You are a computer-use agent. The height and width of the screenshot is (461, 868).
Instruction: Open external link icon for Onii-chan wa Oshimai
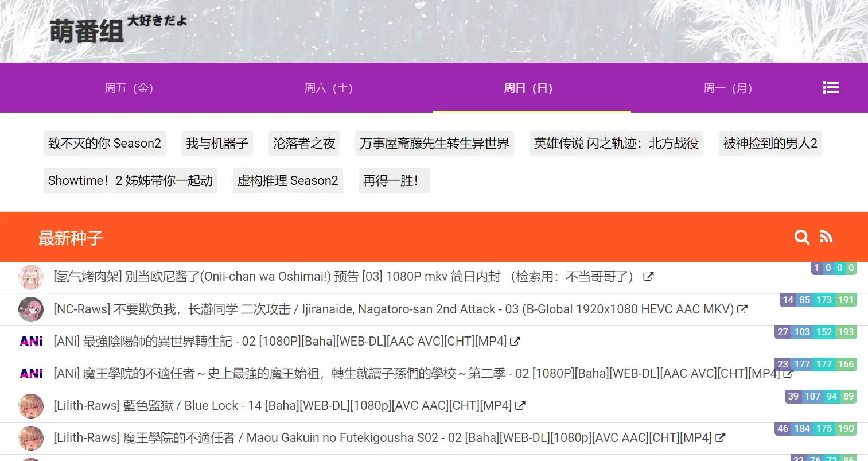click(648, 277)
